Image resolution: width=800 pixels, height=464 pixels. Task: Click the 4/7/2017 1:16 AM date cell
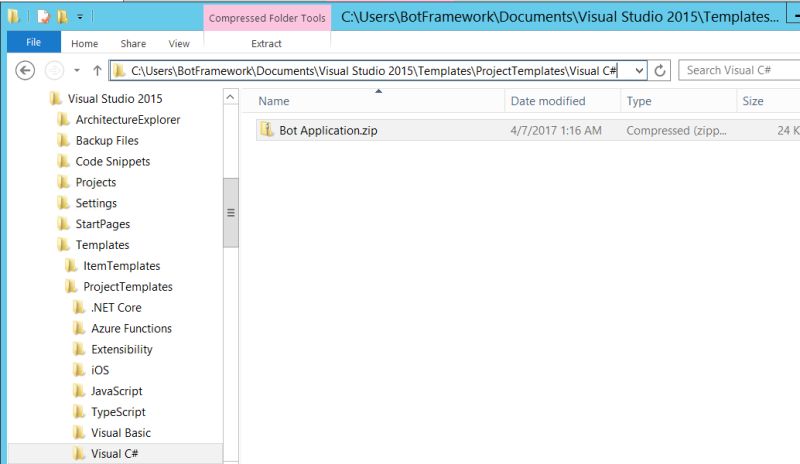pos(556,131)
